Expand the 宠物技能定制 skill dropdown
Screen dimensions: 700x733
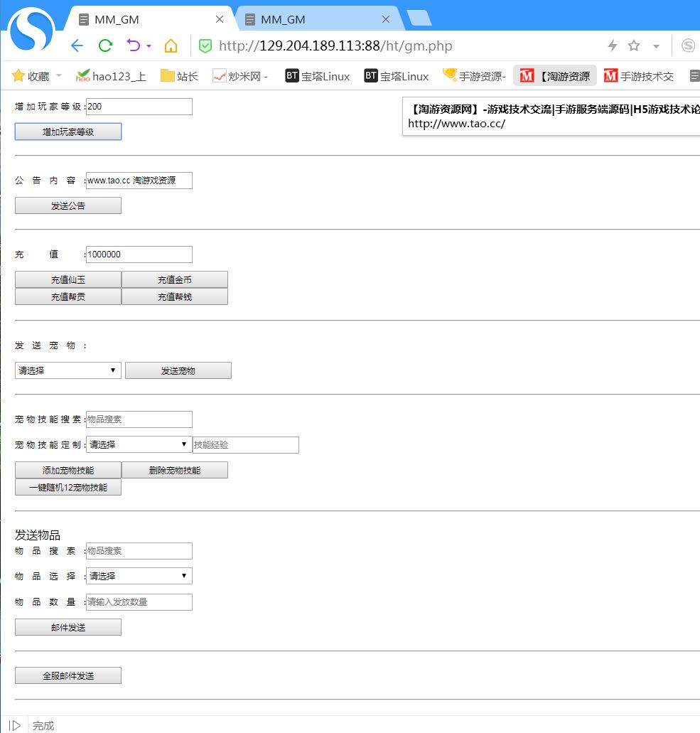[139, 445]
